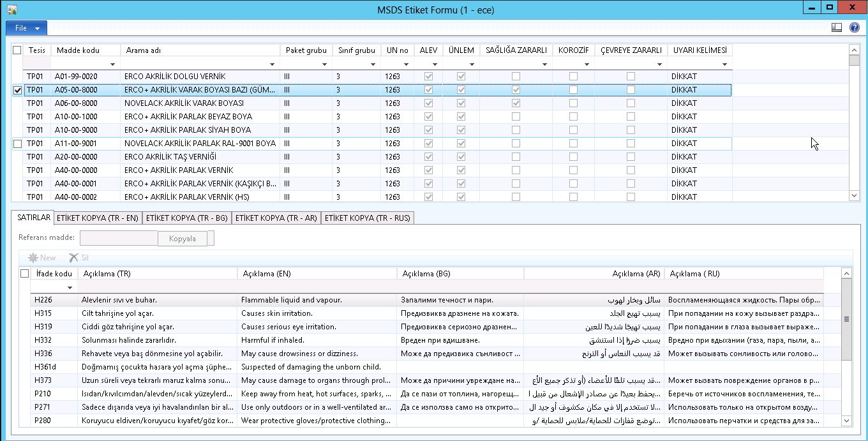Click the 'Harmful if inhaled.' cell
This screenshot has width=868, height=441.
pyautogui.click(x=317, y=340)
